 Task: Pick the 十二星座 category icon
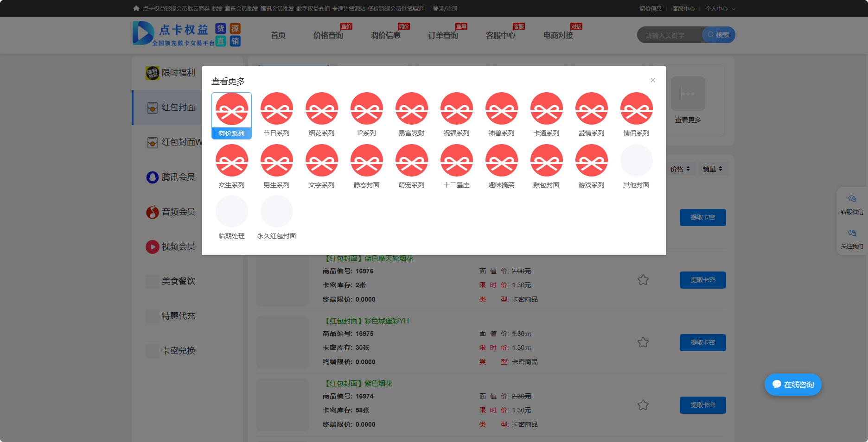pyautogui.click(x=456, y=161)
